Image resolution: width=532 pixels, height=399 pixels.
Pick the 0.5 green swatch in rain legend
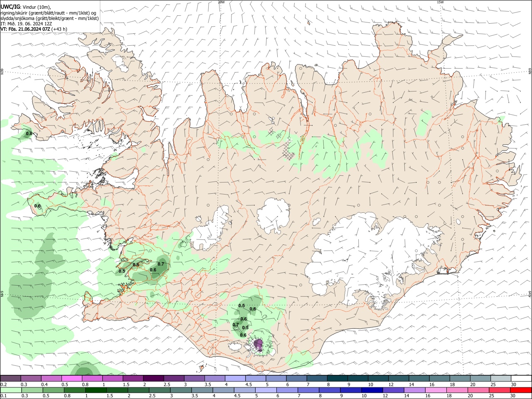53,390
